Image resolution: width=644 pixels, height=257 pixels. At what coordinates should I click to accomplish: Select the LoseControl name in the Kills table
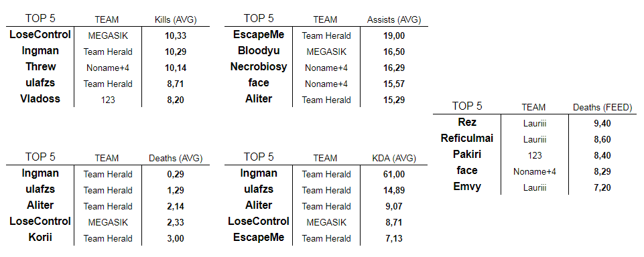pyautogui.click(x=40, y=35)
